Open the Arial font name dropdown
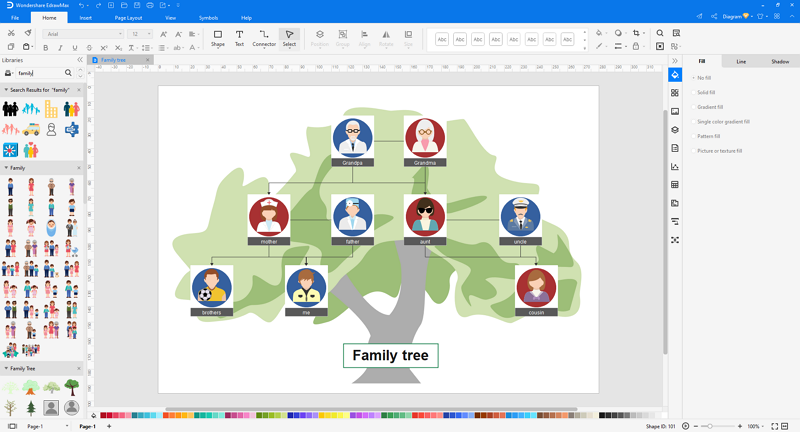The height and width of the screenshot is (432, 800). 84,34
